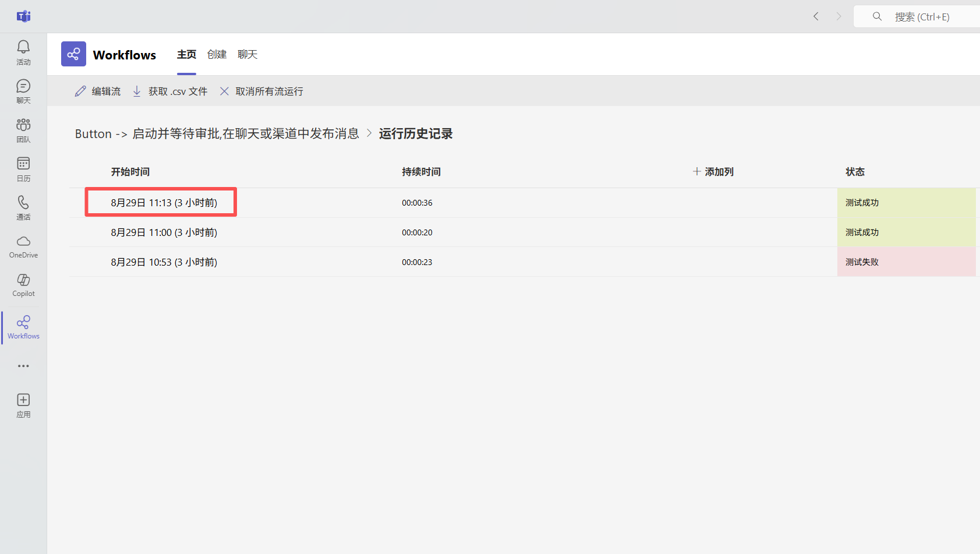Viewport: 980px width, 554px height.
Task: Click the breadcrumb chevron separator
Action: [369, 133]
